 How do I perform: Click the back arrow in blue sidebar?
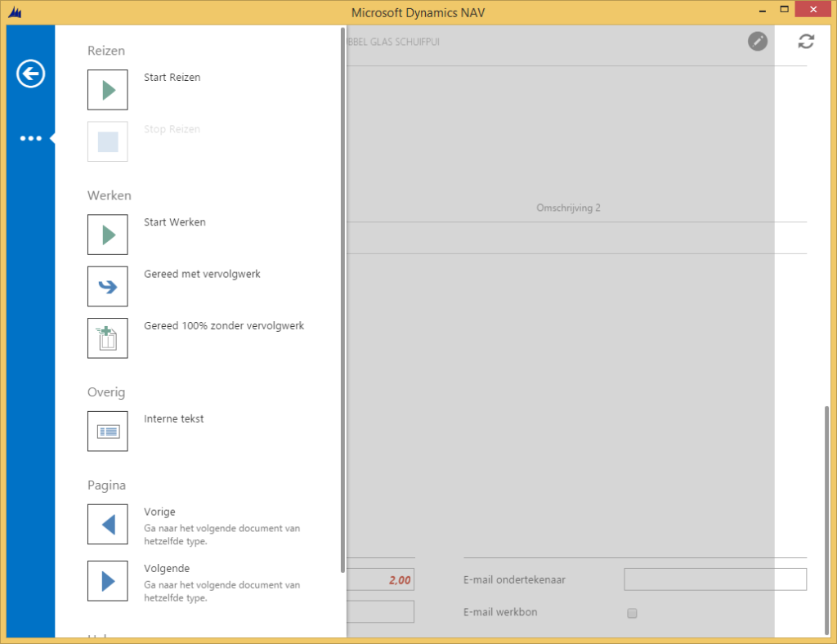(x=30, y=74)
